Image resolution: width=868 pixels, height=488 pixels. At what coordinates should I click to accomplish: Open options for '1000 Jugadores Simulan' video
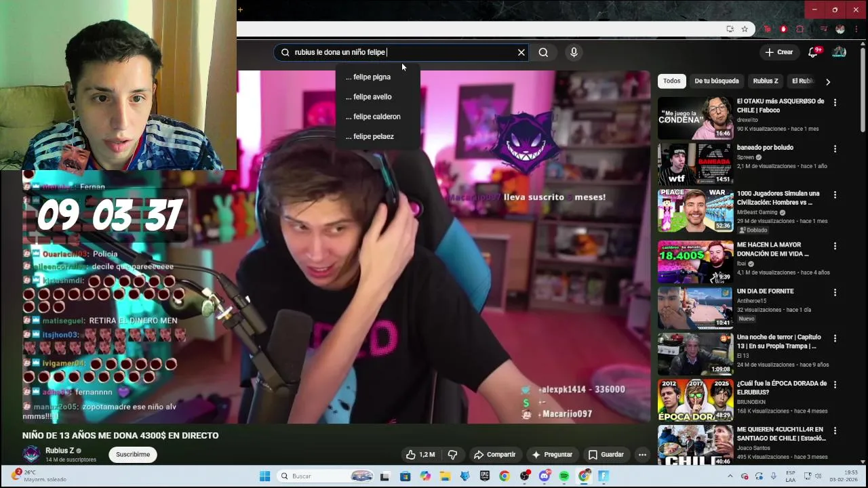coord(835,195)
